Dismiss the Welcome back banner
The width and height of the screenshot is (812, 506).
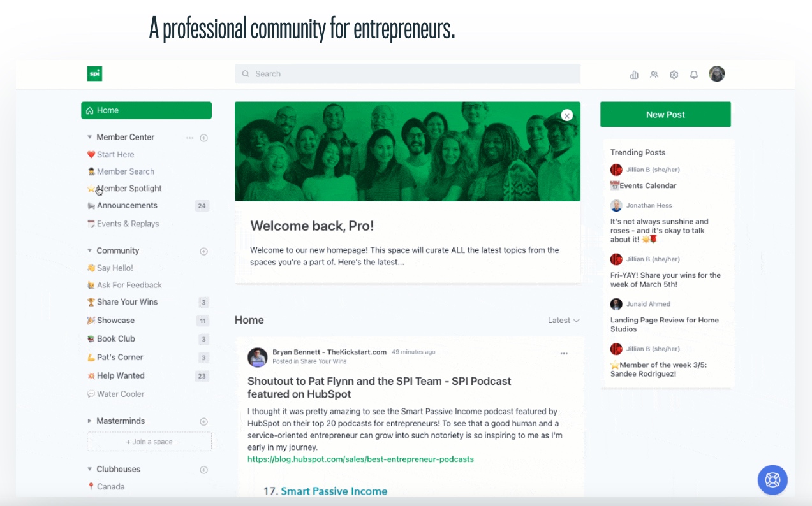point(566,115)
